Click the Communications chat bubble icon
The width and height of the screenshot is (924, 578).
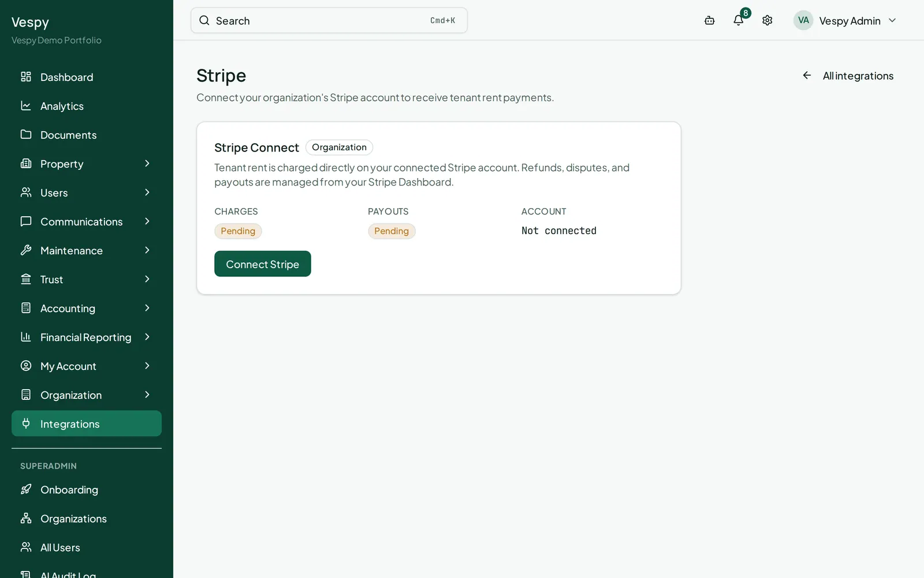pyautogui.click(x=26, y=221)
